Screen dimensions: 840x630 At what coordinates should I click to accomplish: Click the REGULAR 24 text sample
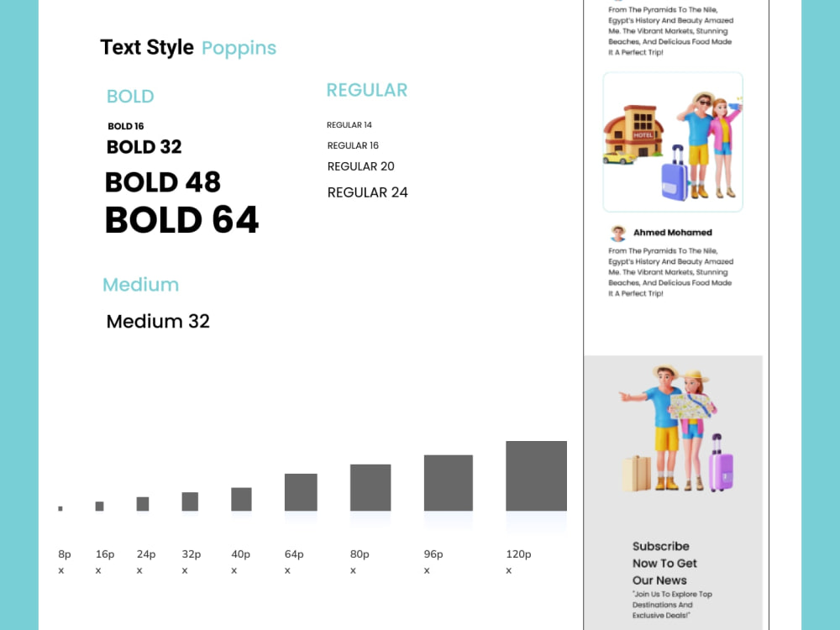click(x=368, y=192)
